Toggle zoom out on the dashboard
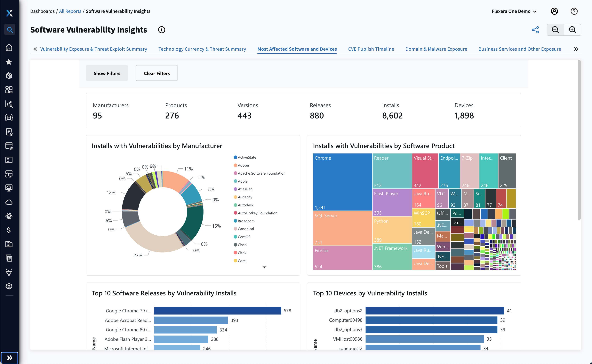Viewport: 592px width, 364px height. click(x=555, y=30)
